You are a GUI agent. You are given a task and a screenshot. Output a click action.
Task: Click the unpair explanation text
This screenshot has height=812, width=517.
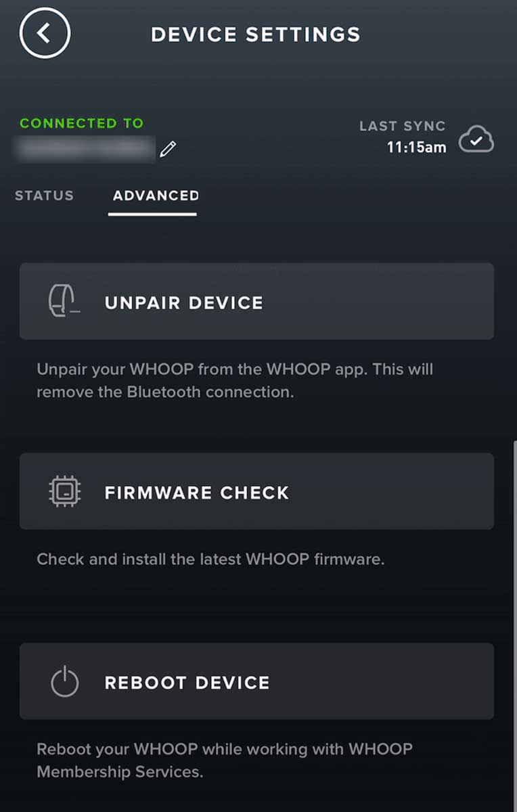coord(235,380)
